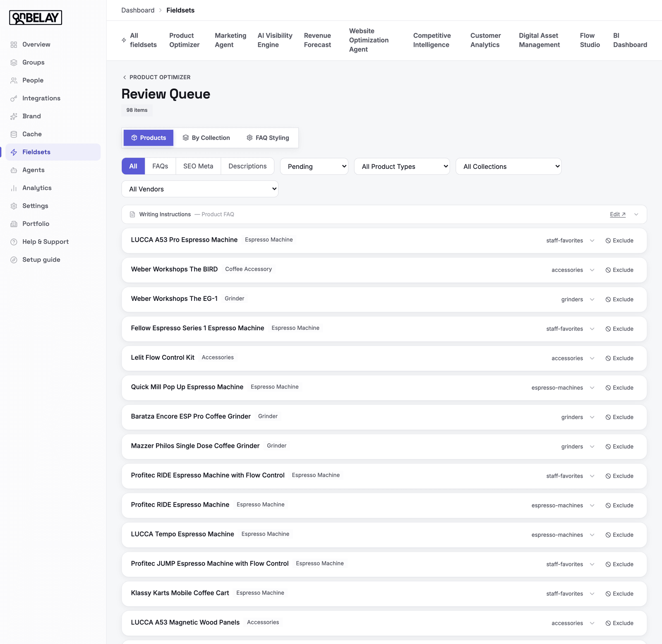The height and width of the screenshot is (644, 662).
Task: Exclude Weber Workshops The EG-1
Action: click(619, 299)
